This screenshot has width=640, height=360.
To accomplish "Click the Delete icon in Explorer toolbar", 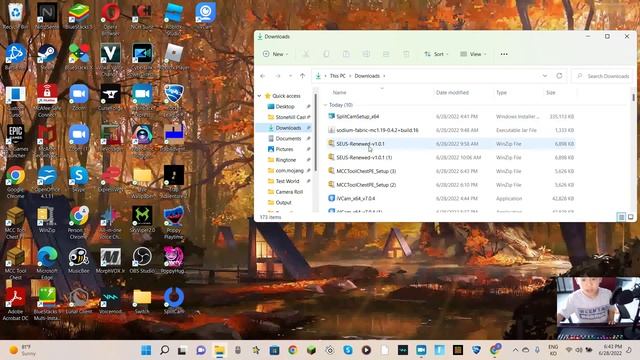I will 406,54.
